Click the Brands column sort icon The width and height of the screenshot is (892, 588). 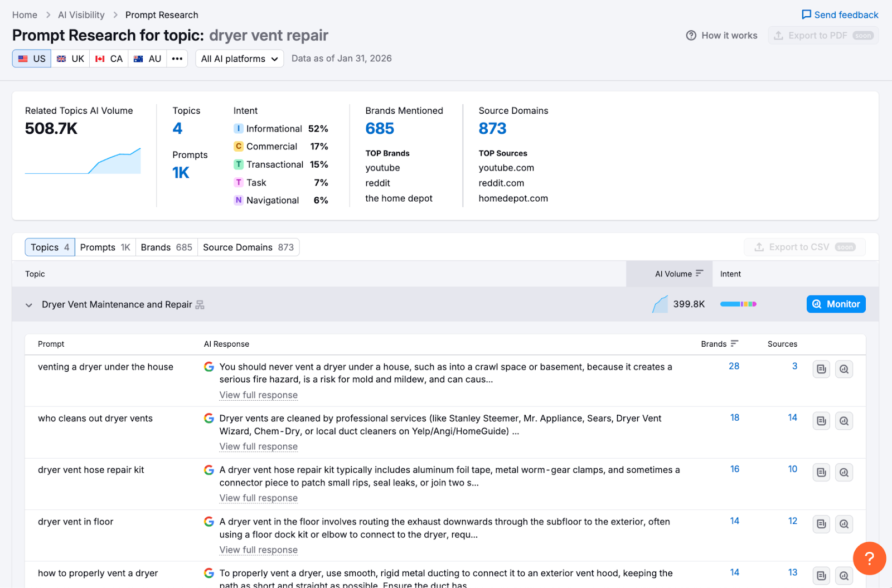pyautogui.click(x=734, y=344)
